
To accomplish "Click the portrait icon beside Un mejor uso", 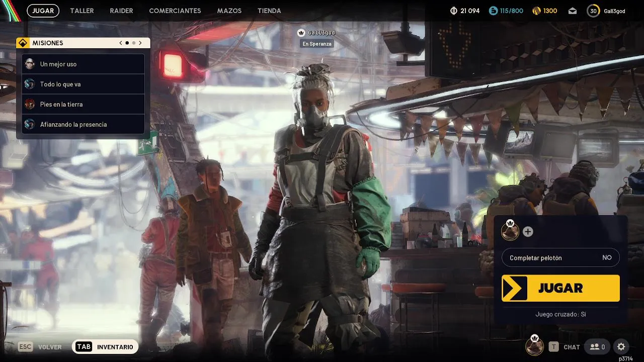I will coord(30,64).
